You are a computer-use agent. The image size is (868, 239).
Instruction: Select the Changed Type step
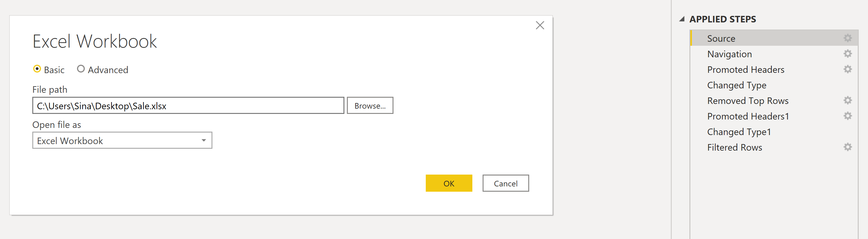click(737, 85)
